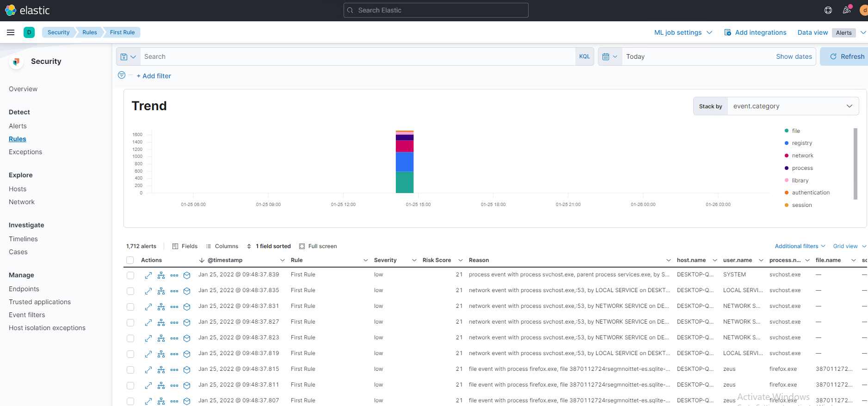
Task: Open the newsfeed notifications icon
Action: [x=847, y=10]
